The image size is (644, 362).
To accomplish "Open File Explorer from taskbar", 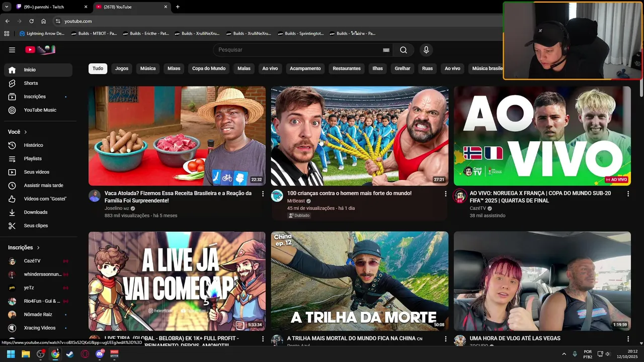I will [x=26, y=354].
